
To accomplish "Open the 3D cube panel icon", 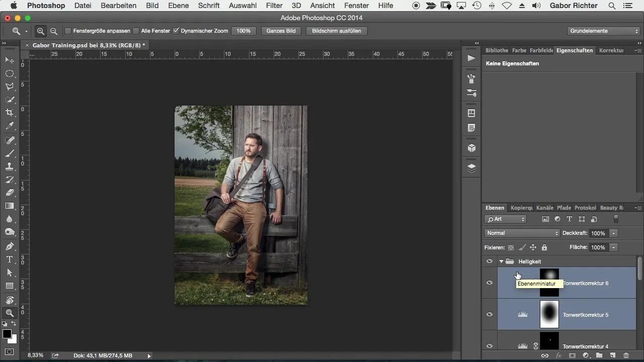I will click(x=471, y=148).
